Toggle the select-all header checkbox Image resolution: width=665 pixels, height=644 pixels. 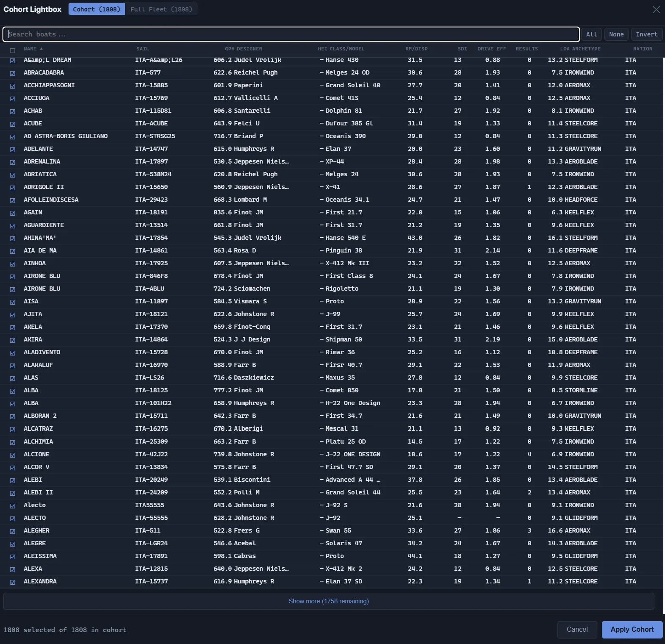point(13,50)
